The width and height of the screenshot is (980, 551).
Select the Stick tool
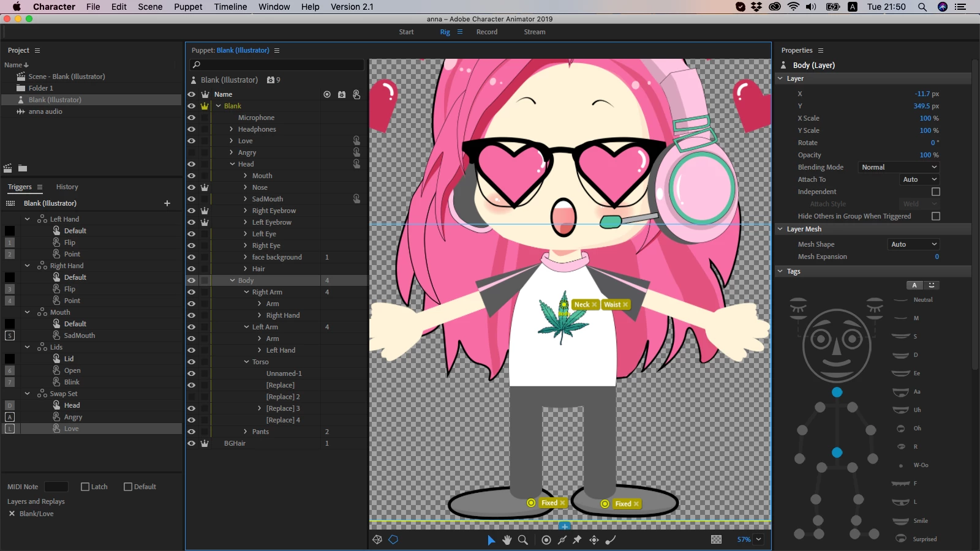(562, 539)
